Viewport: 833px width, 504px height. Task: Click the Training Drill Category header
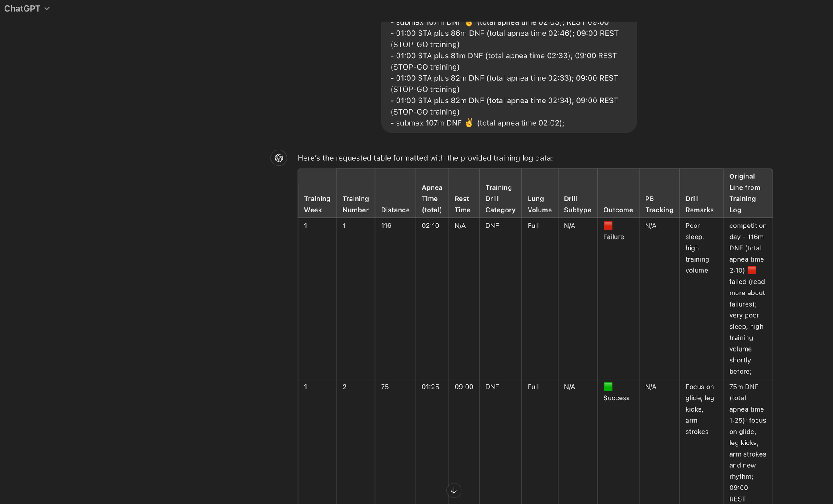(x=500, y=199)
